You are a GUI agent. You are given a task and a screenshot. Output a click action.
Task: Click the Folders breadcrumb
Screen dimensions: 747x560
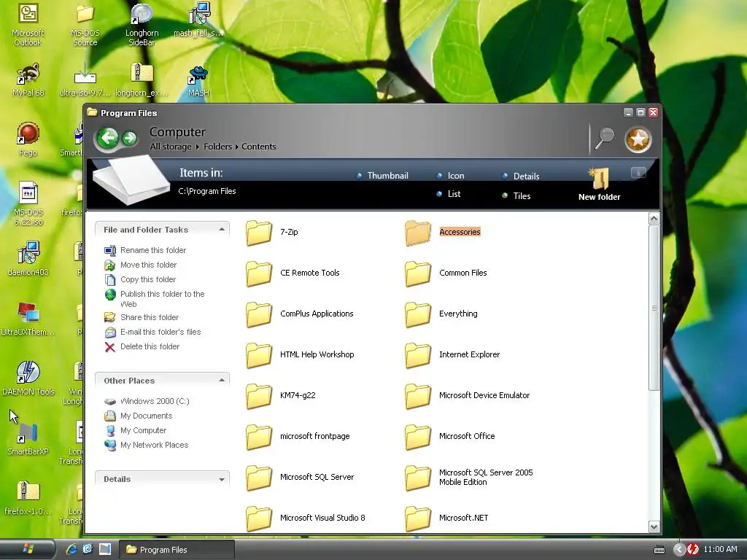(x=217, y=147)
